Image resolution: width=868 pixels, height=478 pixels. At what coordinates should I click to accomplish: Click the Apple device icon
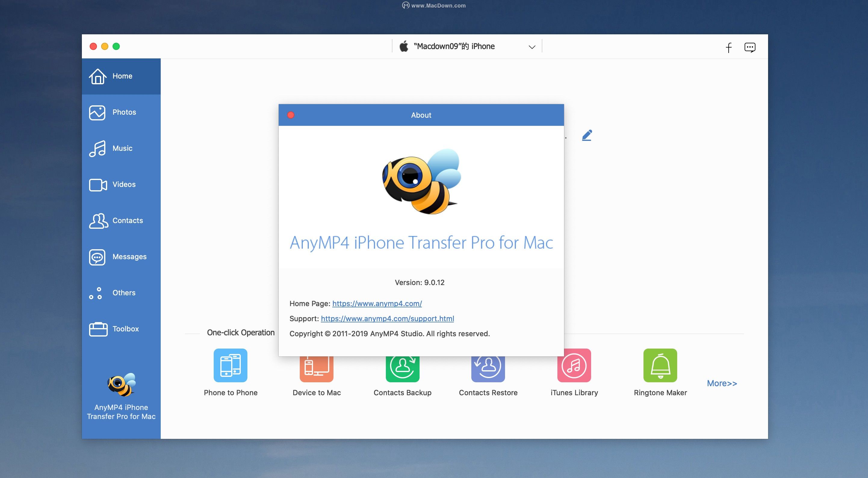tap(404, 46)
